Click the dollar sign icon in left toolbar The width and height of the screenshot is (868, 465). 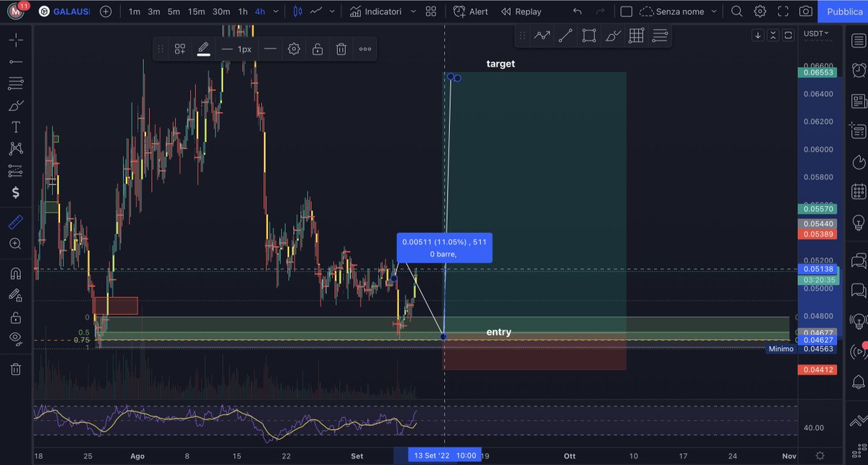pos(15,193)
